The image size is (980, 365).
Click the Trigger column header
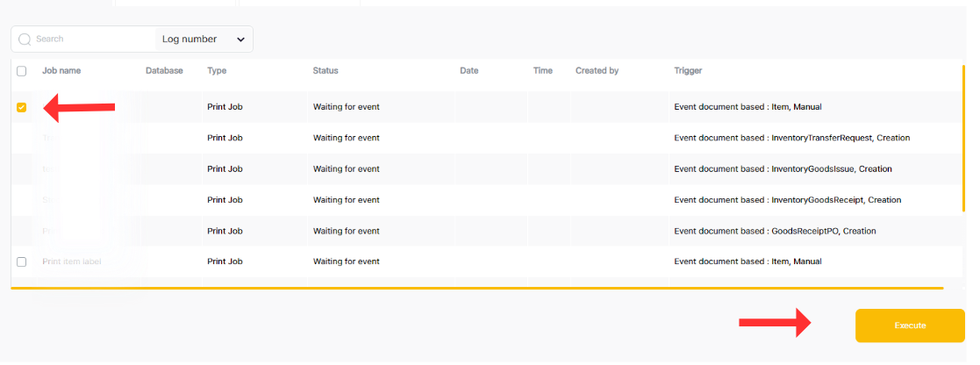(688, 71)
